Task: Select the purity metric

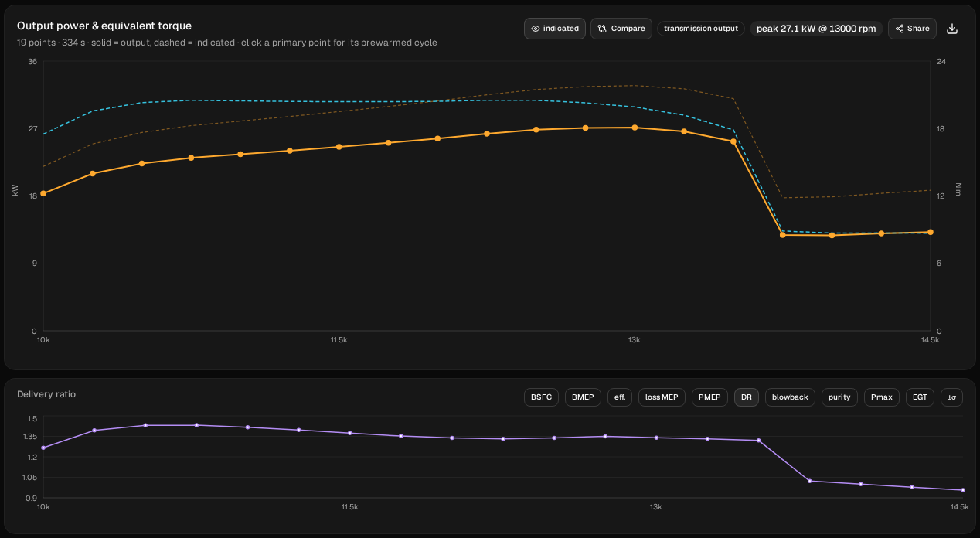Action: click(839, 397)
